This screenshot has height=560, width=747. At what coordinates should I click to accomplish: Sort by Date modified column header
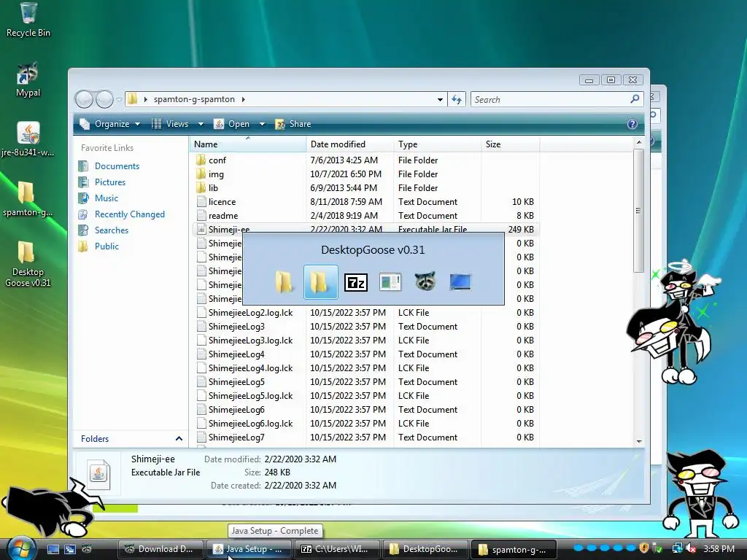[x=349, y=144]
